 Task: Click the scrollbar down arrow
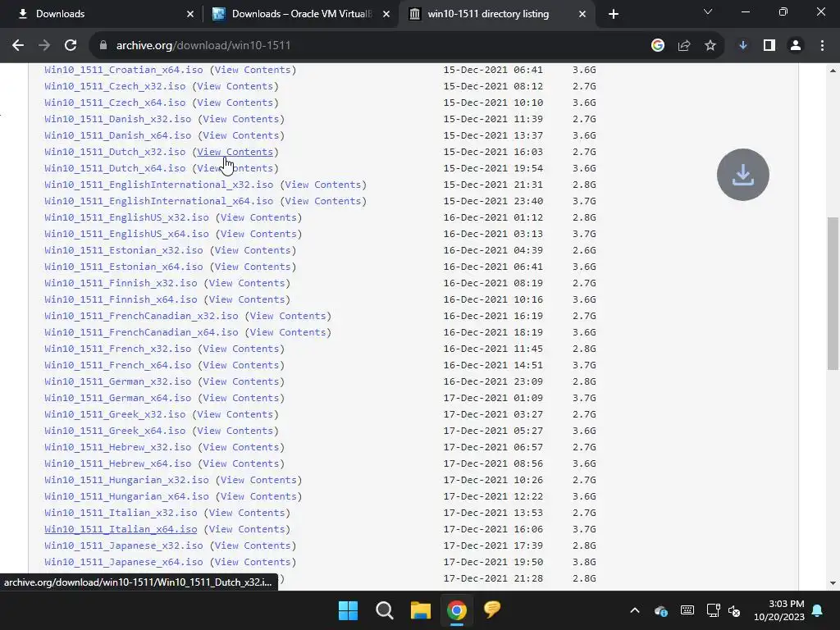[x=833, y=583]
